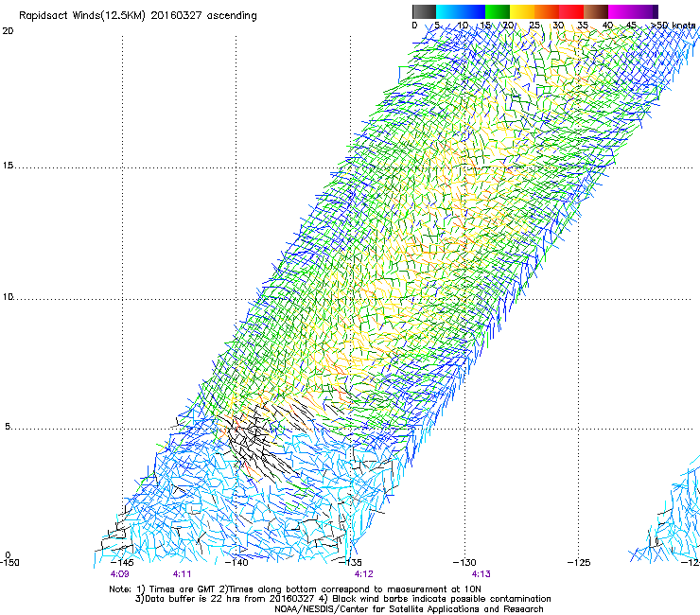Click the longitude axis label '-125'
The width and height of the screenshot is (700, 615).
[579, 563]
